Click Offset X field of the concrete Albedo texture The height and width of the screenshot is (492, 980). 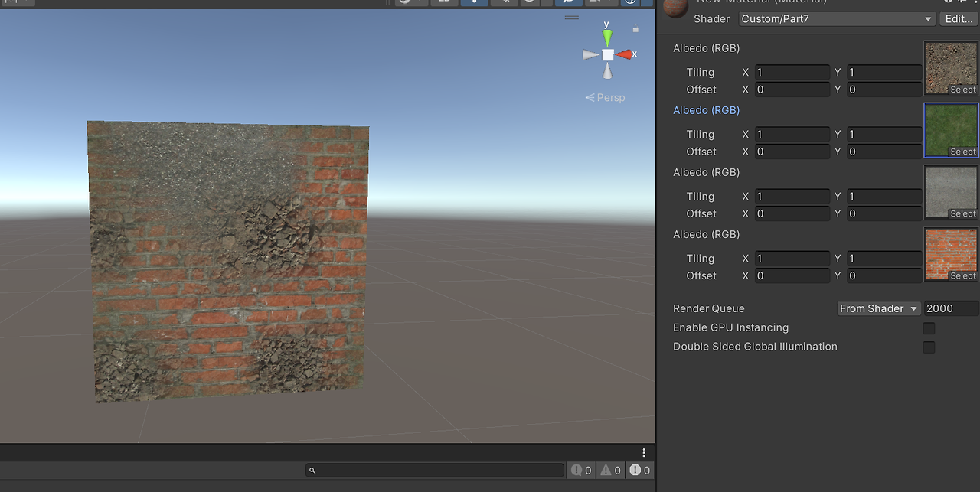pos(792,213)
